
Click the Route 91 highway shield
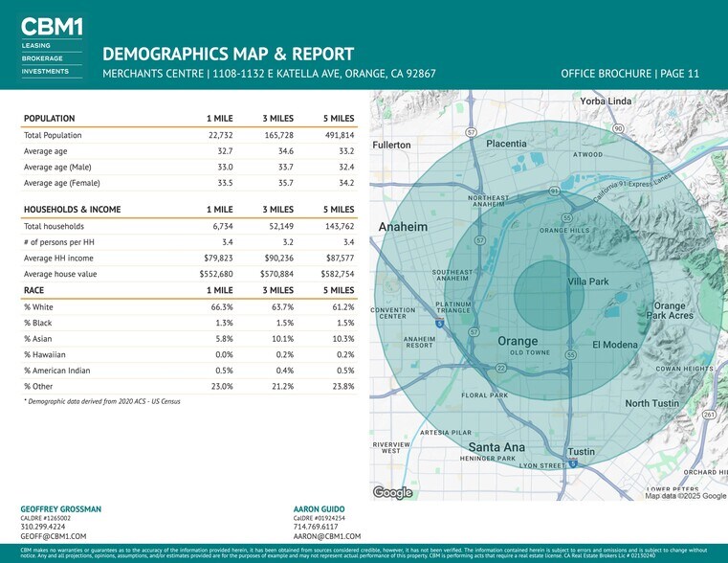pos(554,191)
